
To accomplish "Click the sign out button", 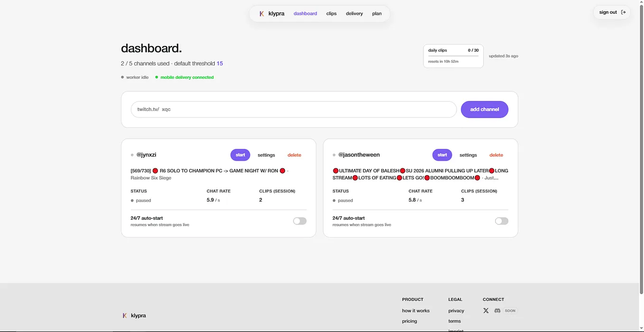I will (x=612, y=12).
